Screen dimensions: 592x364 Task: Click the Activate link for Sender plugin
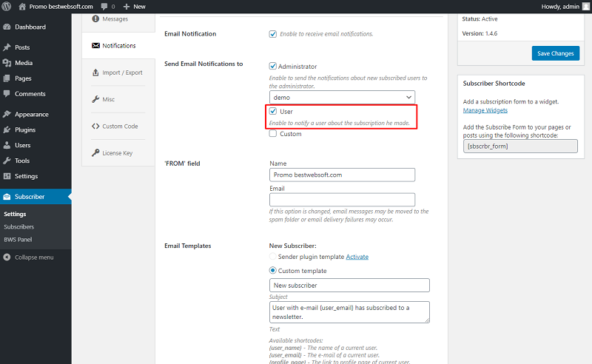(357, 257)
